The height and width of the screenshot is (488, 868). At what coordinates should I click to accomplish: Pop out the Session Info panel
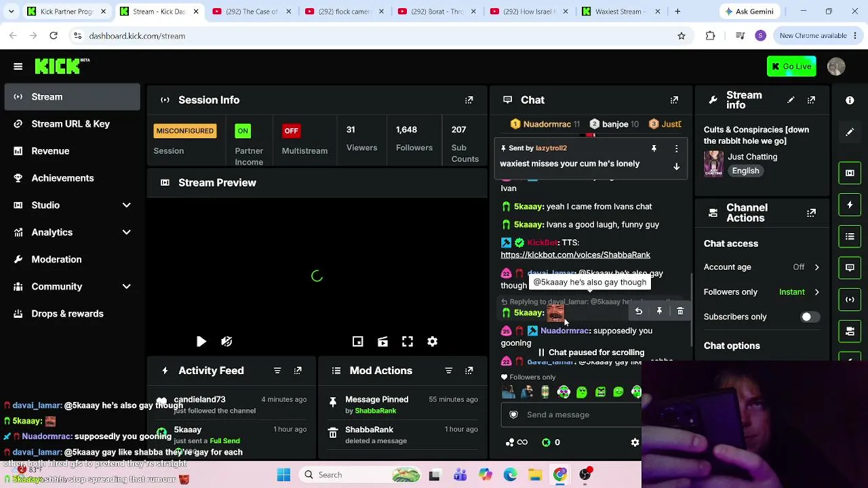469,100
